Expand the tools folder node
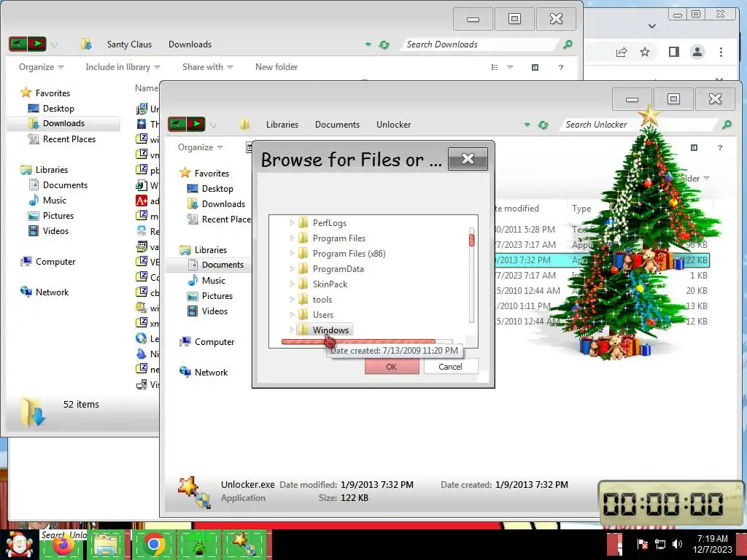The image size is (747, 560). (x=292, y=299)
